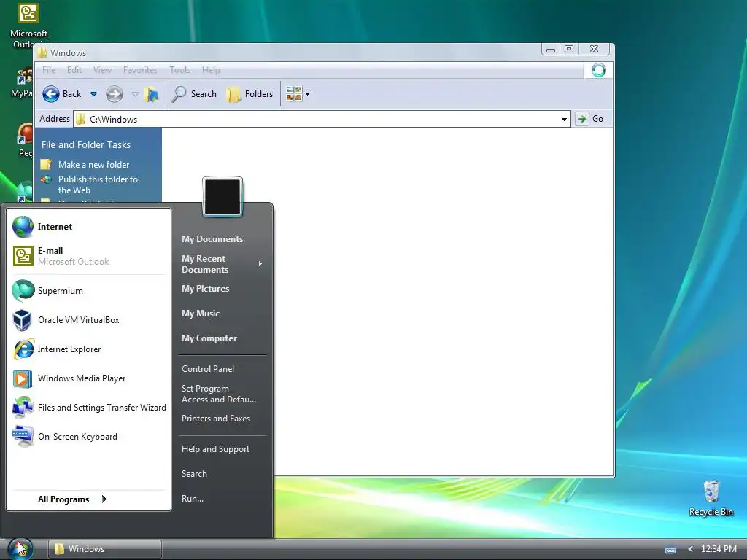Viewport: 747px width, 560px height.
Task: Click the Back arrow icon in Explorer
Action: coord(51,94)
